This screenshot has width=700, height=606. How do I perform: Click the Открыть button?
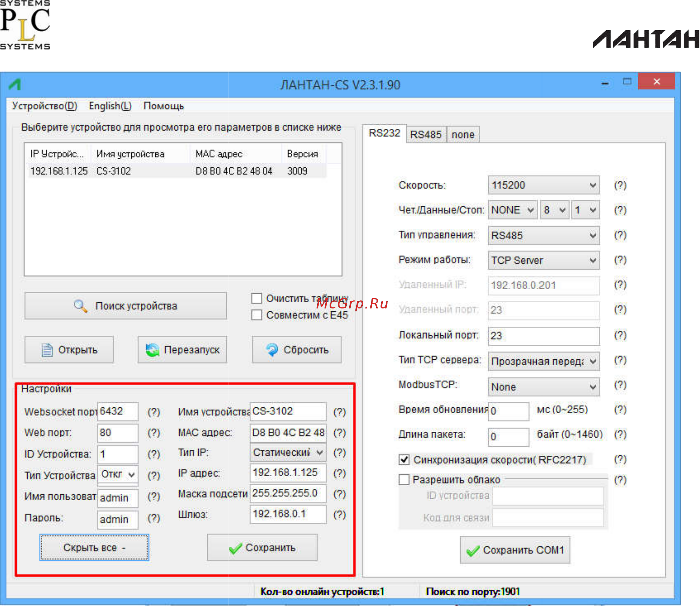69,350
